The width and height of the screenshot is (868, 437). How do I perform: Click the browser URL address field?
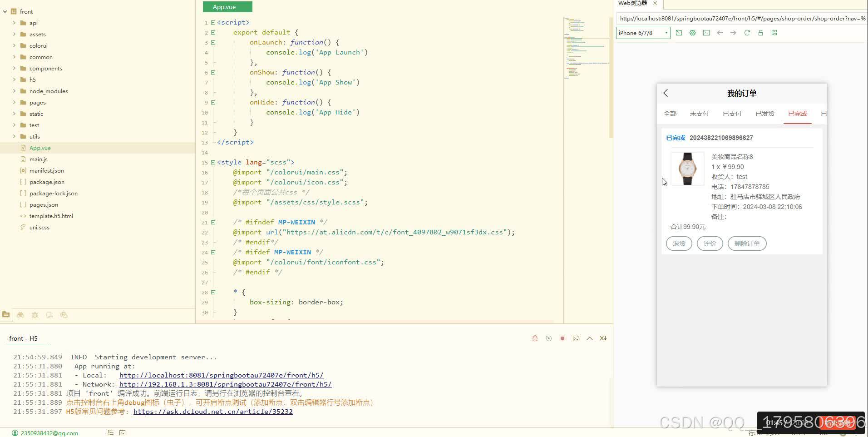coord(742,19)
